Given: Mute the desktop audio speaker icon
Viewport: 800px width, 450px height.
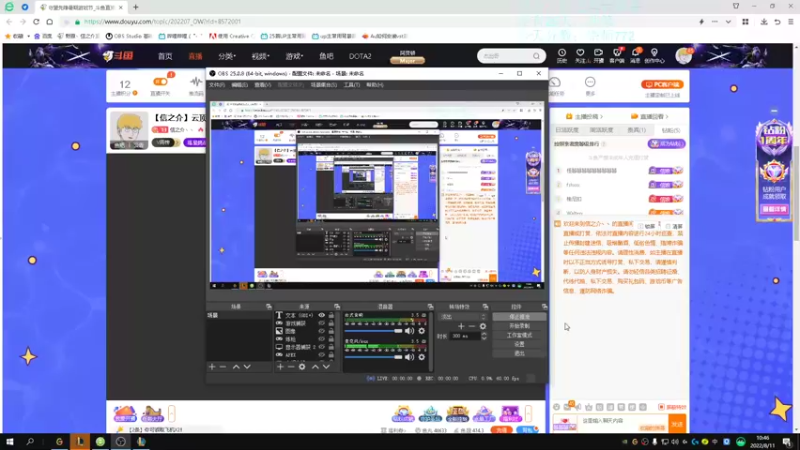Looking at the screenshot, I should pyautogui.click(x=409, y=331).
